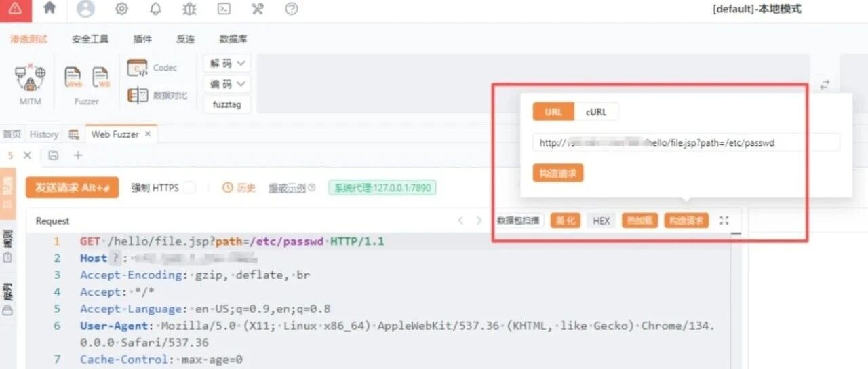Go to the home icon
The width and height of the screenshot is (868, 369).
tap(50, 8)
